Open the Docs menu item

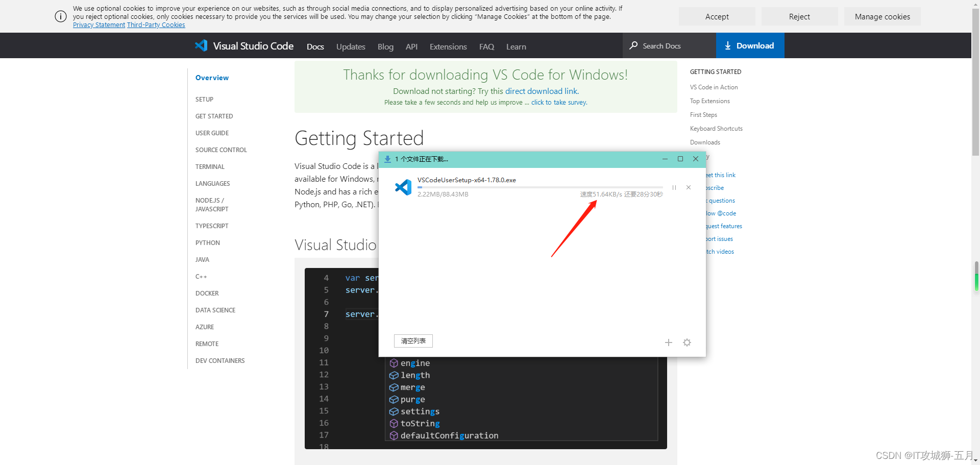[315, 46]
